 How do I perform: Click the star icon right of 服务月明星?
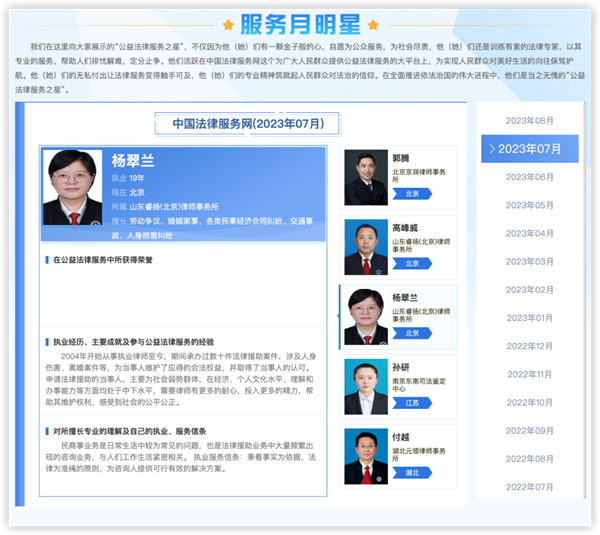tap(373, 25)
